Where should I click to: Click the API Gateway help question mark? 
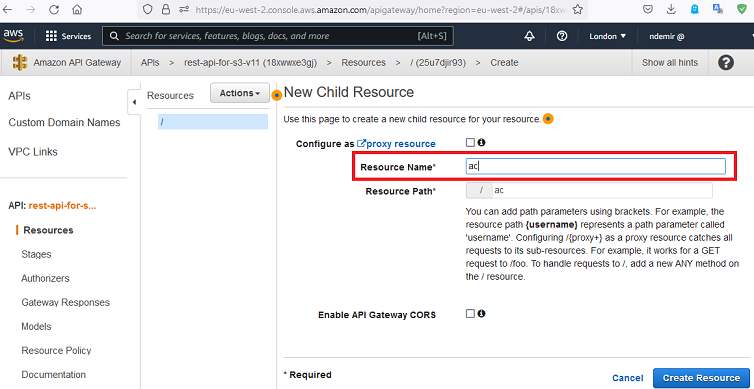coord(726,63)
